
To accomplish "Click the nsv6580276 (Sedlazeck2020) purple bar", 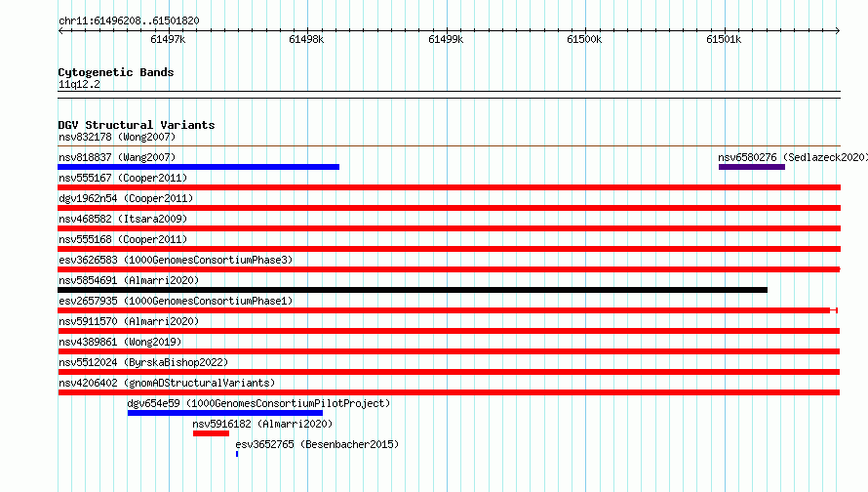I will click(752, 167).
